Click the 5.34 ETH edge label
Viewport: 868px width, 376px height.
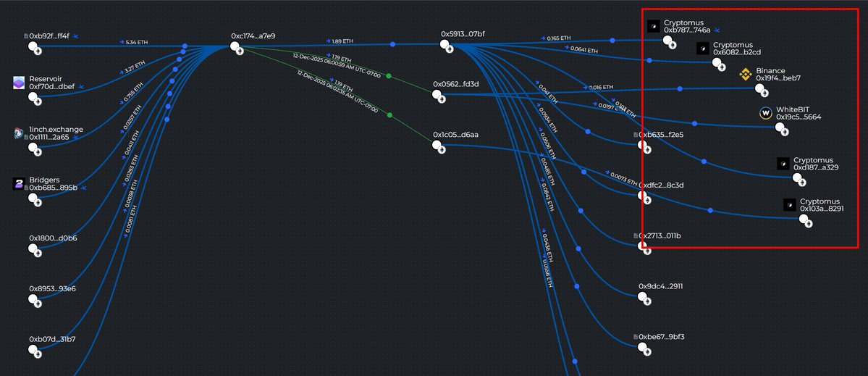pyautogui.click(x=137, y=42)
